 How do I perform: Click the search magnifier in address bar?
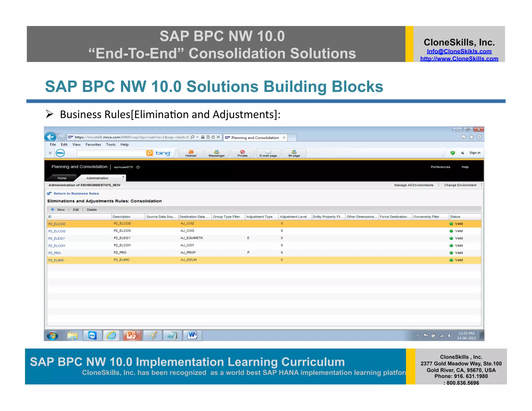[192, 137]
